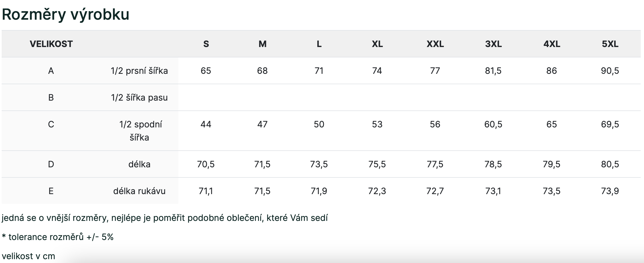Click the 'Rozměry výrobku' heading
The height and width of the screenshot is (263, 644).
tap(66, 14)
